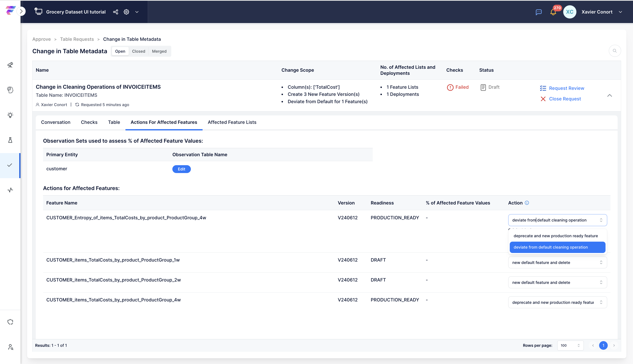
Task: Click the red X Close Request icon
Action: tap(543, 99)
